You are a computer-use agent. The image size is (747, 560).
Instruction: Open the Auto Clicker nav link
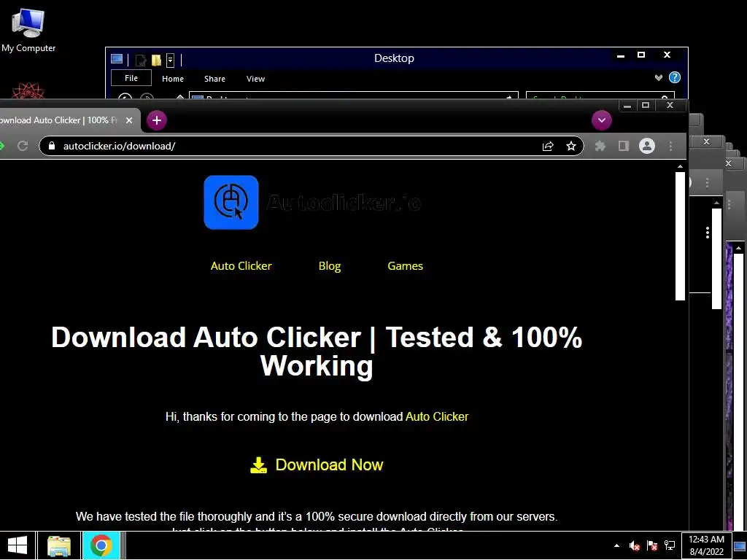coord(241,265)
